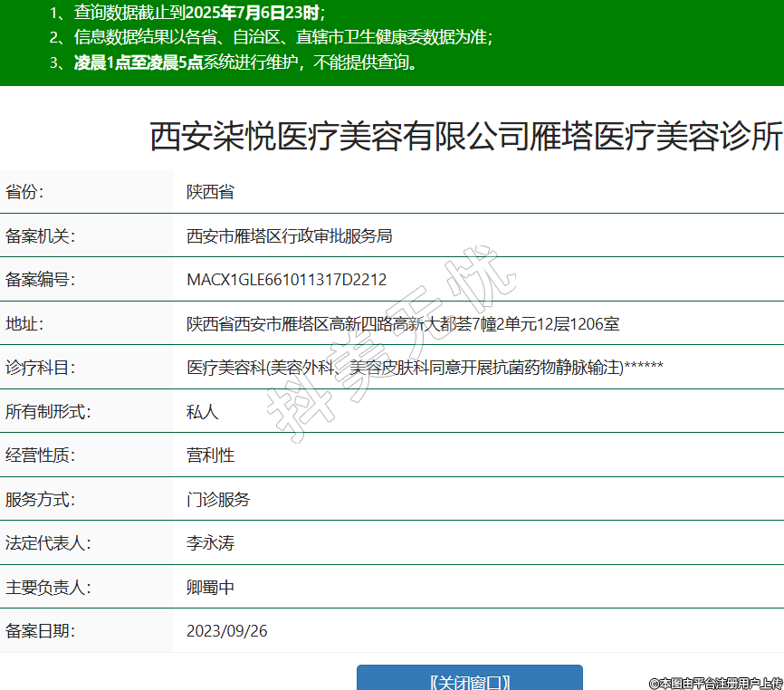The height and width of the screenshot is (690, 784).
Task: Click the address value starting with 陕西省西安市雁塔区
Action: point(402,323)
